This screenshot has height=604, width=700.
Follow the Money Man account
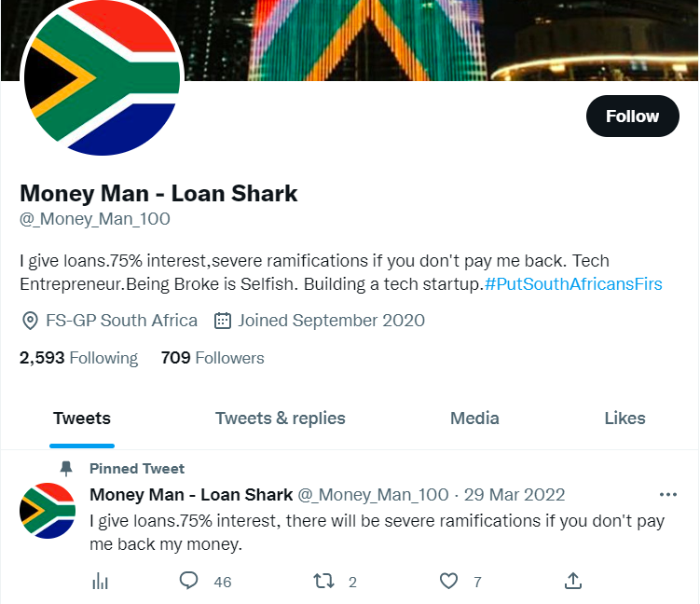632,117
